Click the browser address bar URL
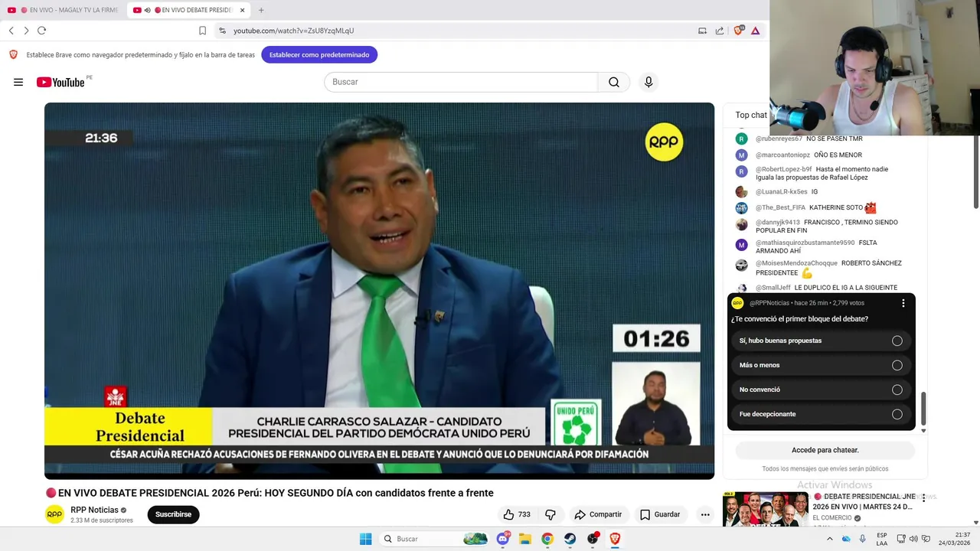 (x=293, y=31)
